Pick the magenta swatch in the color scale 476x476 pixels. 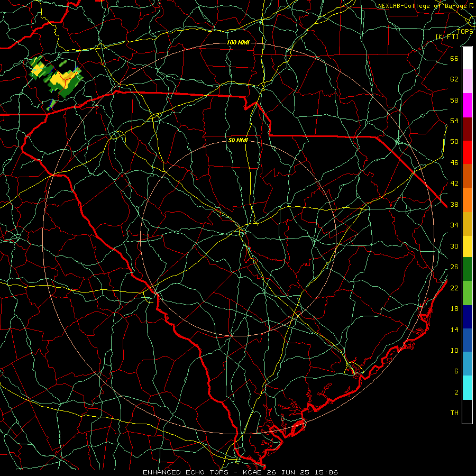(467, 105)
